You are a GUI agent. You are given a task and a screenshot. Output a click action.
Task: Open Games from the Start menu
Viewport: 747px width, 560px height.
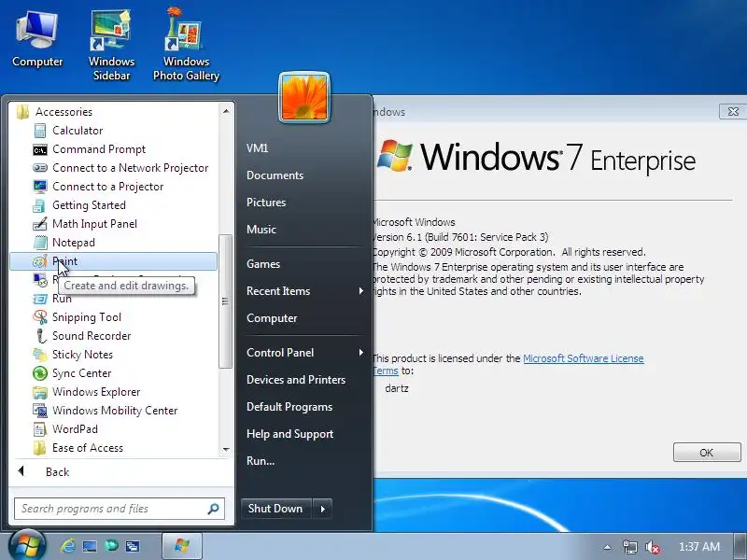(263, 264)
